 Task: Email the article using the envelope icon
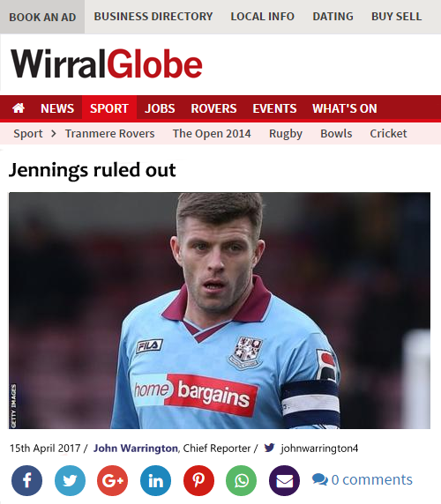[284, 480]
